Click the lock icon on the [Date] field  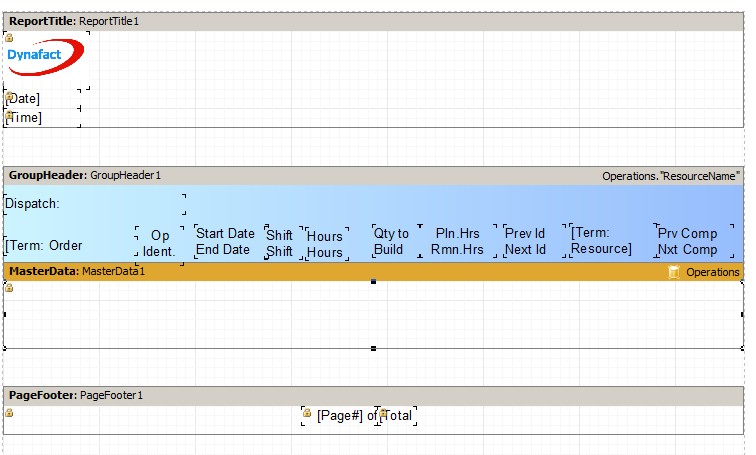pyautogui.click(x=9, y=96)
